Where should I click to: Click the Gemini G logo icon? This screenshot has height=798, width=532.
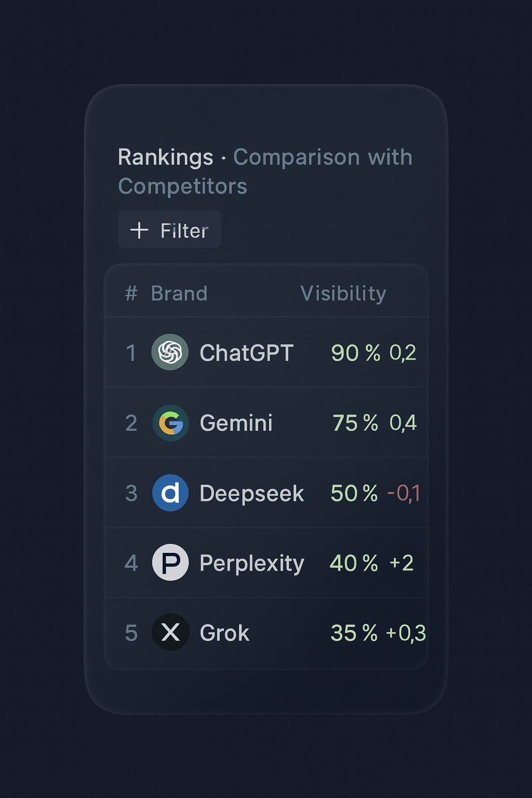[170, 423]
